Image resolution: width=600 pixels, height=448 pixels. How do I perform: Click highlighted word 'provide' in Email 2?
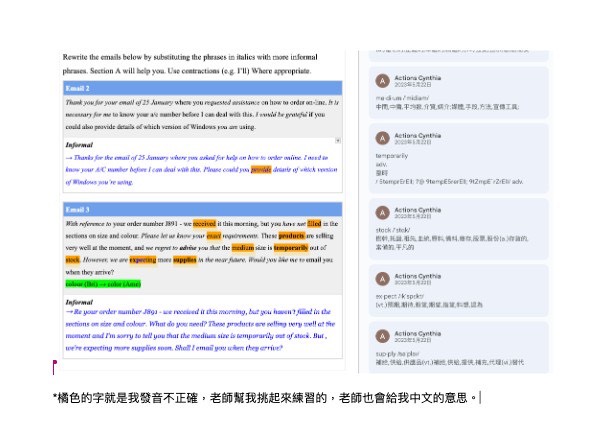point(261,170)
